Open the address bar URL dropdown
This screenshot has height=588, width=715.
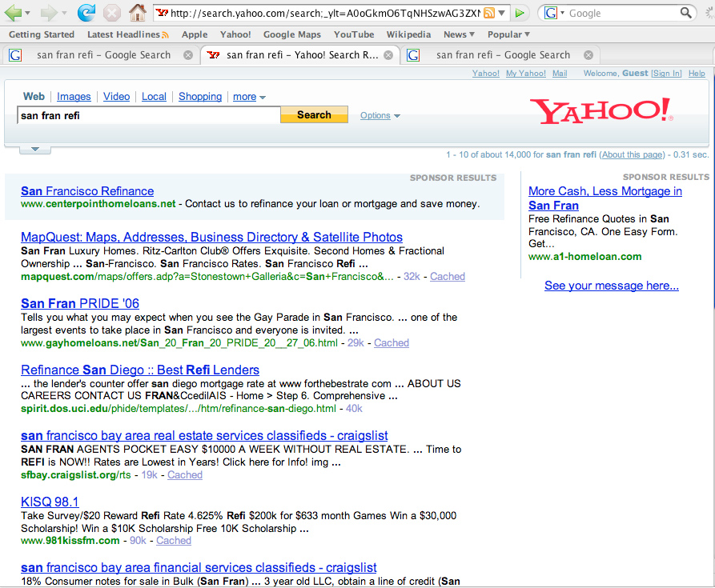pos(501,13)
